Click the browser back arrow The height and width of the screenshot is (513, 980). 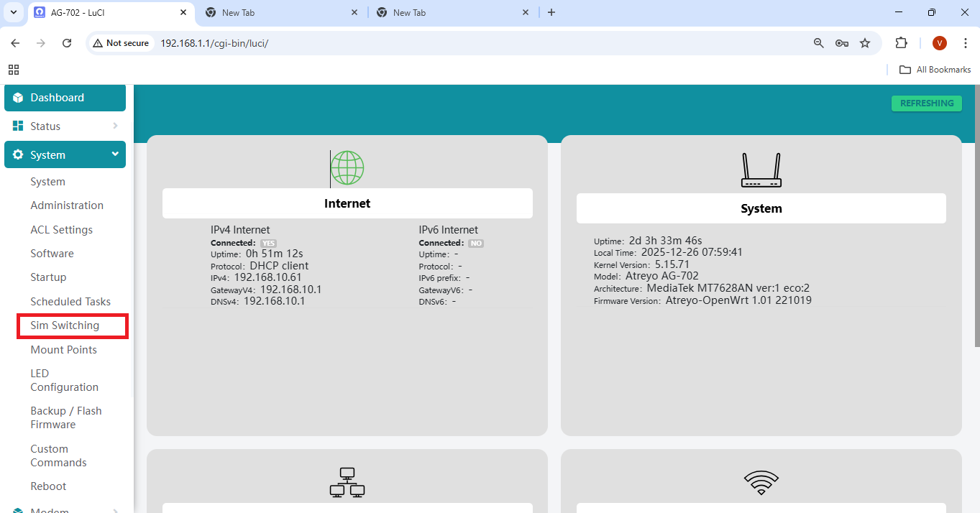pos(15,43)
